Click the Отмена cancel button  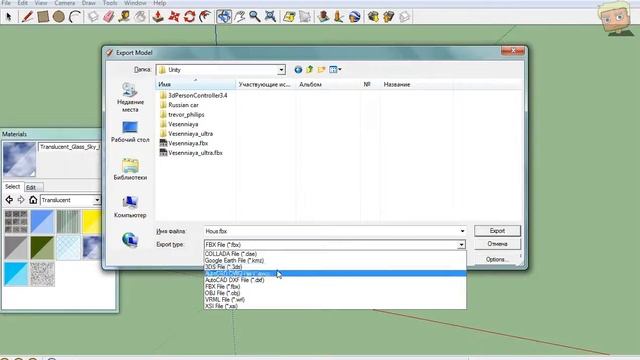[497, 244]
